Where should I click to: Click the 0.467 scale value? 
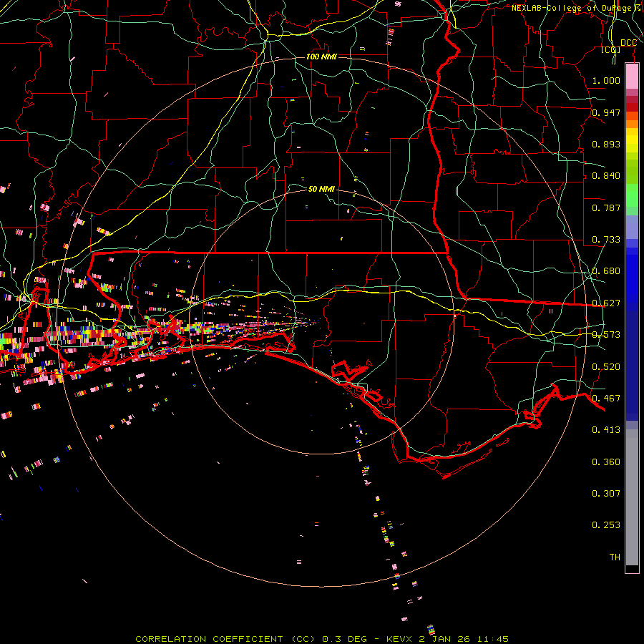[606, 399]
